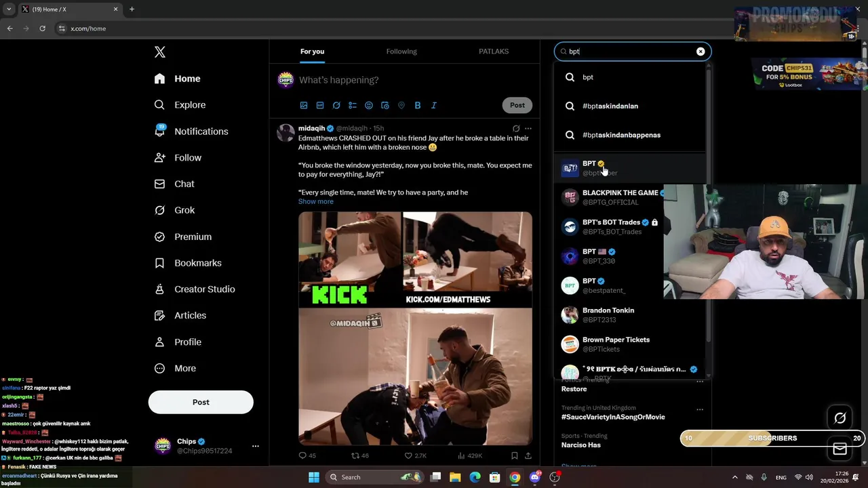Add a poll to the post
This screenshot has height=488, width=868.
[x=353, y=105]
